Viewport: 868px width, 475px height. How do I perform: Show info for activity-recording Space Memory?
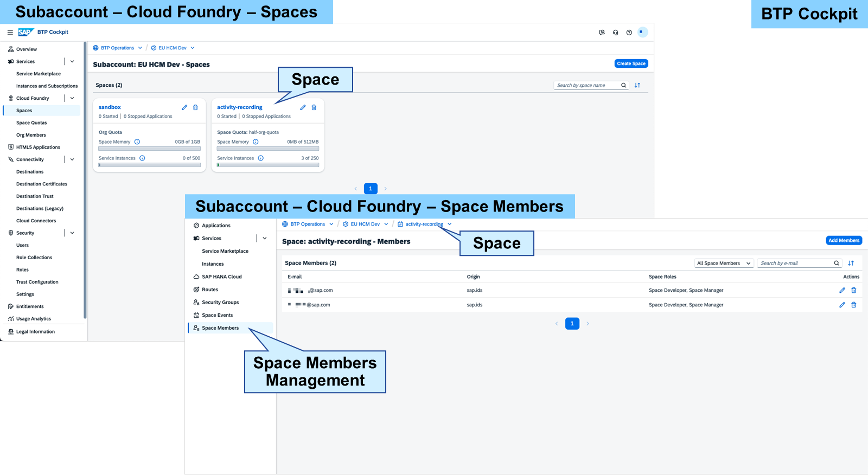[x=256, y=142]
